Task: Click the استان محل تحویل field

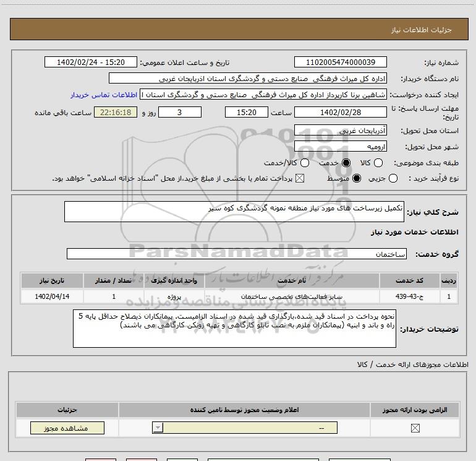Action: tap(340, 131)
